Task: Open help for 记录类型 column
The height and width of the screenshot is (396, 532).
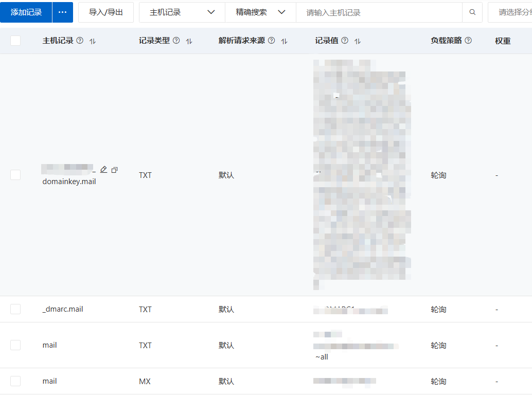Action: (x=176, y=41)
